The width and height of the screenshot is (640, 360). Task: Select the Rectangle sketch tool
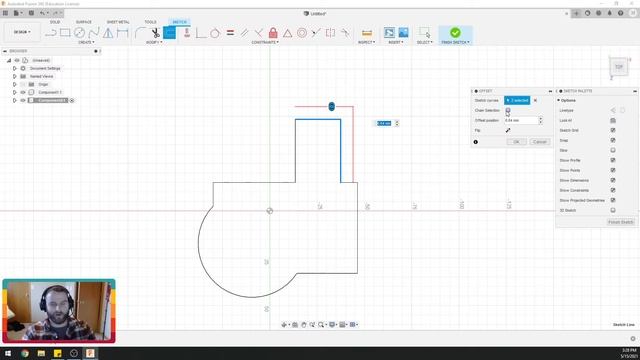[65, 33]
